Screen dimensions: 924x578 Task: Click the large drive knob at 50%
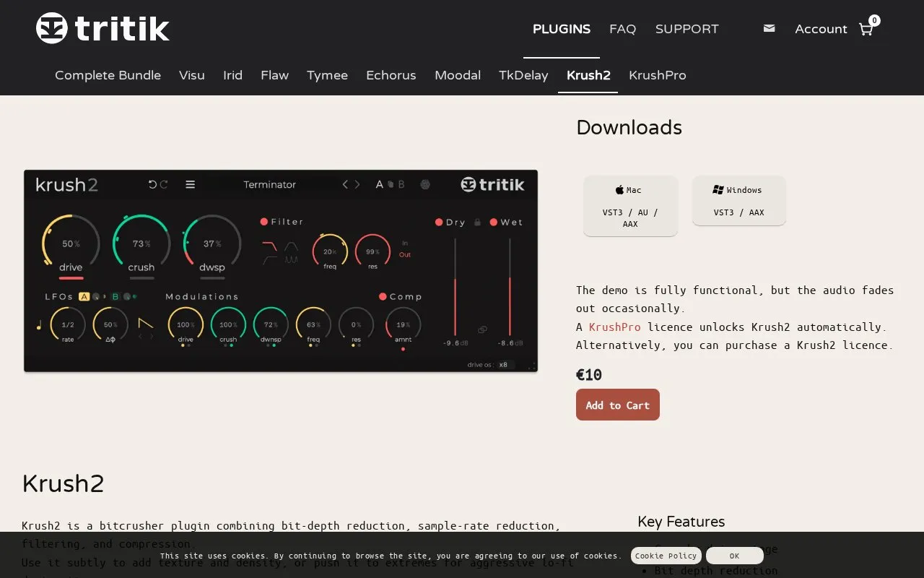(x=71, y=243)
